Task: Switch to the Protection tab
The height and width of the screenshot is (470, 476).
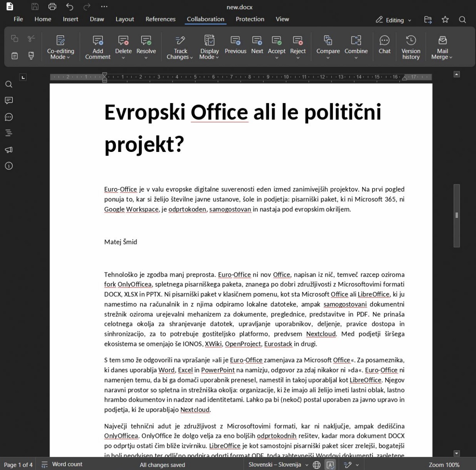Action: click(x=250, y=19)
